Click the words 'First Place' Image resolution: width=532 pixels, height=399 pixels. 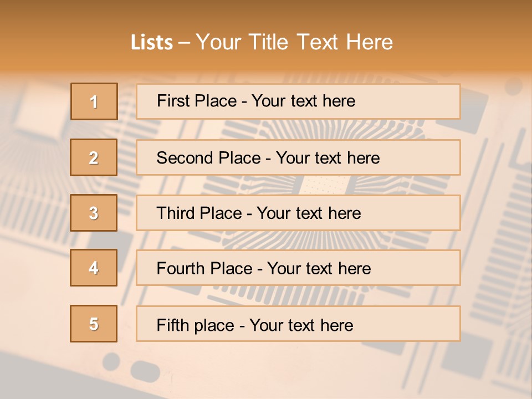(196, 101)
